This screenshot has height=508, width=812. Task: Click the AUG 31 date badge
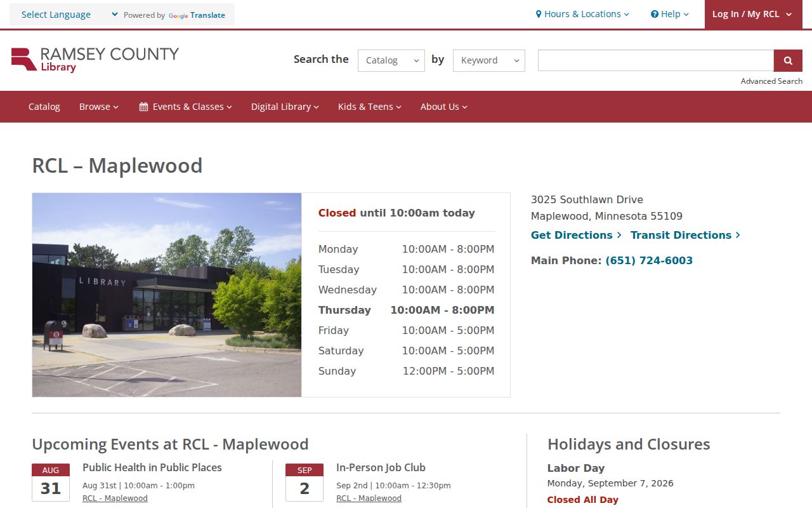51,483
